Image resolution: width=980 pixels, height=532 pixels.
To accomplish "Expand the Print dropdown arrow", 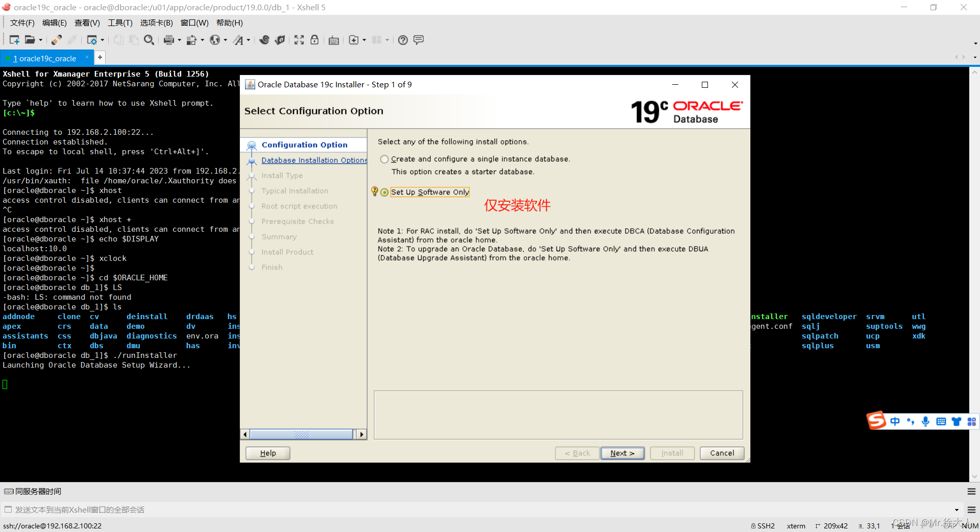I will pos(179,40).
